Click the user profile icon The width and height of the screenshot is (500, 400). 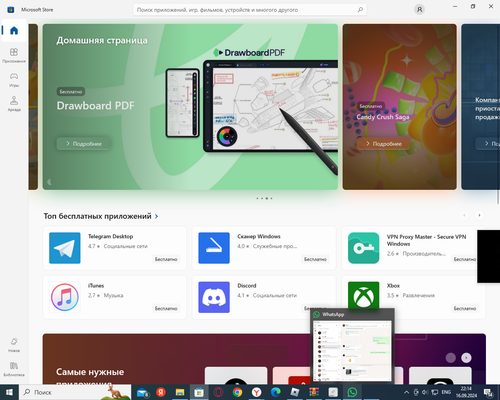419,10
